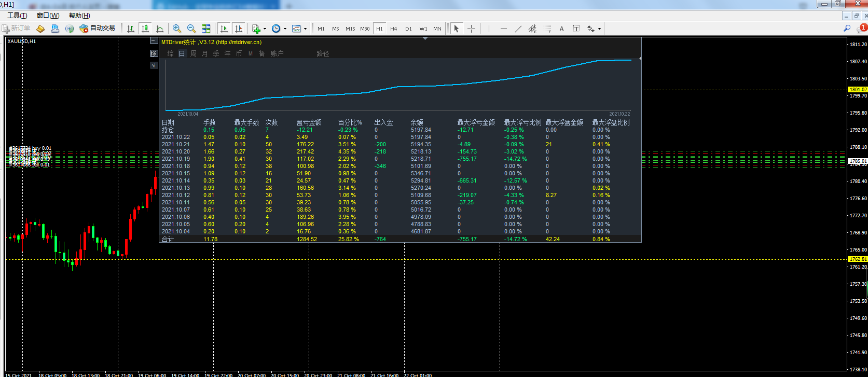Image resolution: width=868 pixels, height=377 pixels.
Task: Open the 工具(T) menu
Action: [x=17, y=16]
